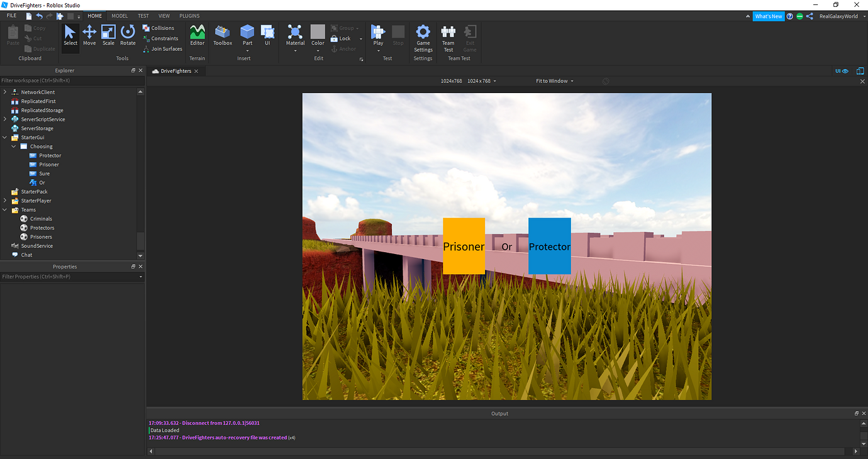Expand the Teams folder in Explorer

pyautogui.click(x=4, y=209)
